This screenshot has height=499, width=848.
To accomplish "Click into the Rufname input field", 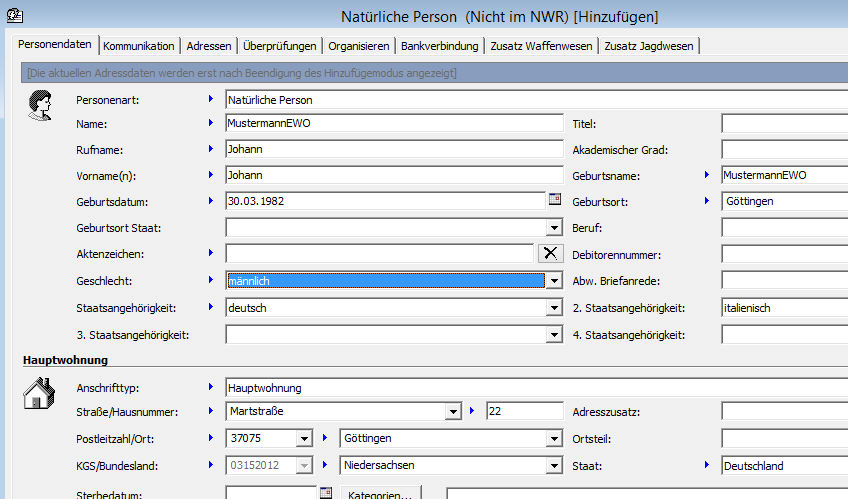I will click(394, 149).
